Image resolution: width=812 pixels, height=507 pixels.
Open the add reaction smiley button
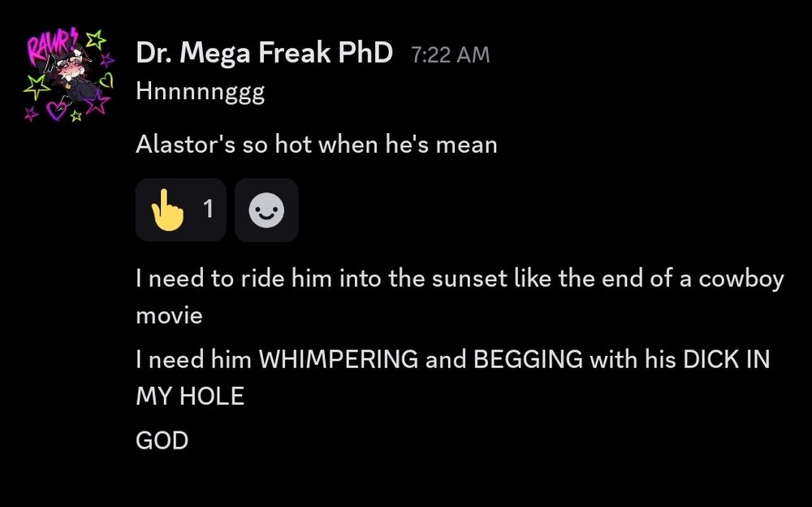coord(266,210)
